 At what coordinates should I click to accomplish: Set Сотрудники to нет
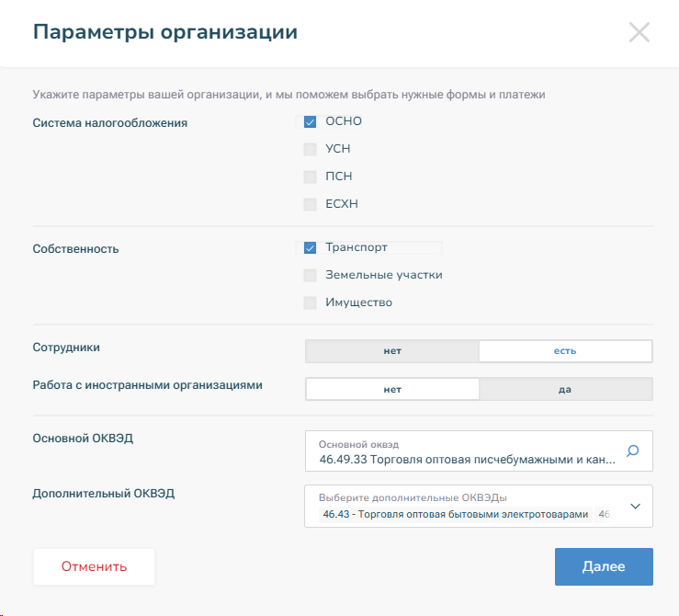392,351
